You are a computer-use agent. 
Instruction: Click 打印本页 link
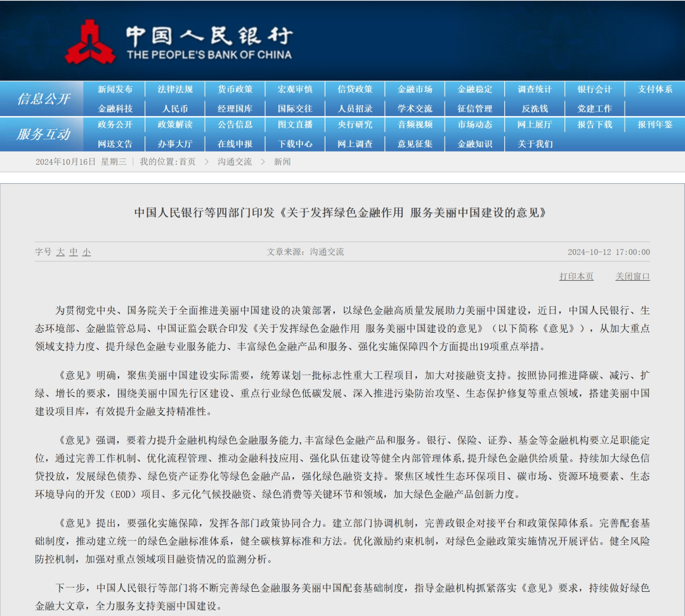point(576,276)
